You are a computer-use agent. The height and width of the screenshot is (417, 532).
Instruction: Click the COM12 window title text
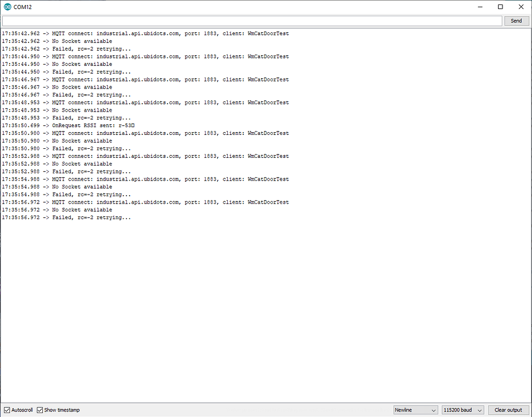(x=23, y=7)
